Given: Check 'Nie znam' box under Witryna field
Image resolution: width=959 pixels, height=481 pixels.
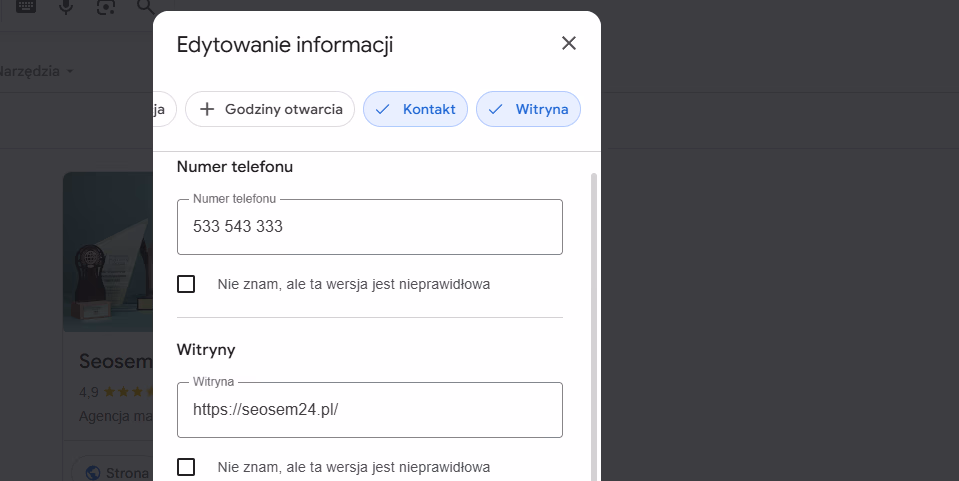Looking at the screenshot, I should pyautogui.click(x=186, y=467).
